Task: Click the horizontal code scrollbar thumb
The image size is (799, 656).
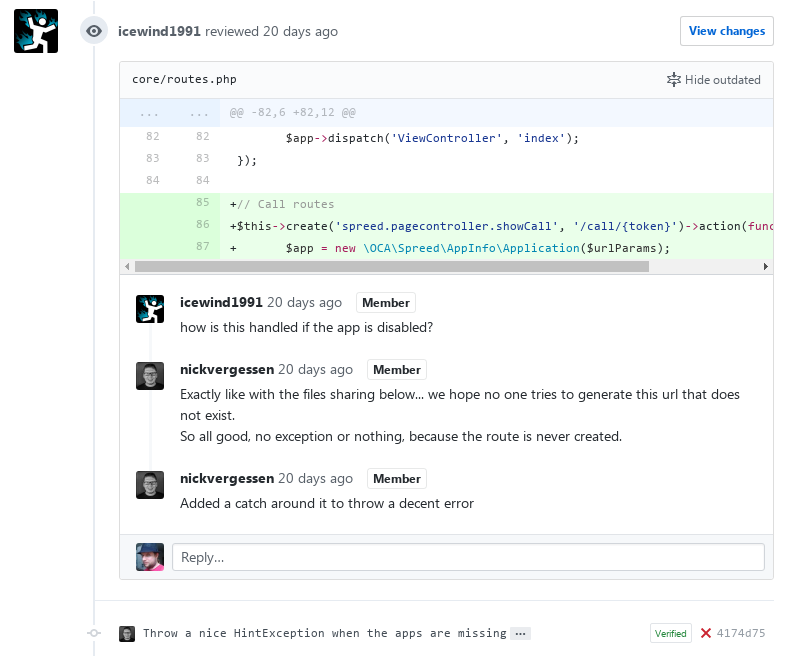Action: [x=391, y=267]
